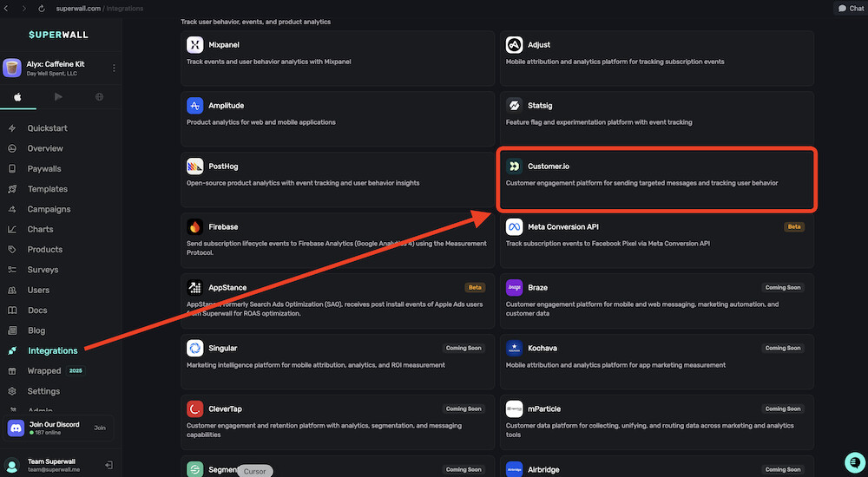Click the Adjust logo icon
868x477 pixels.
514,45
